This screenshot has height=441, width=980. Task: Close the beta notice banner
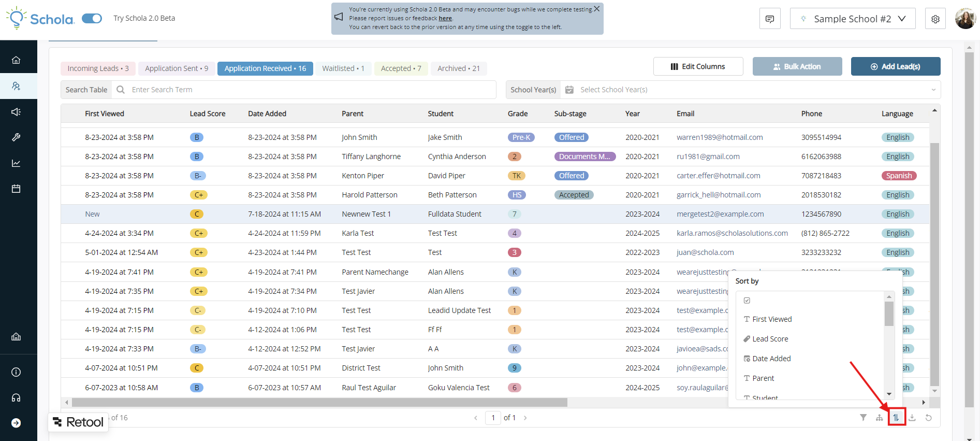597,9
